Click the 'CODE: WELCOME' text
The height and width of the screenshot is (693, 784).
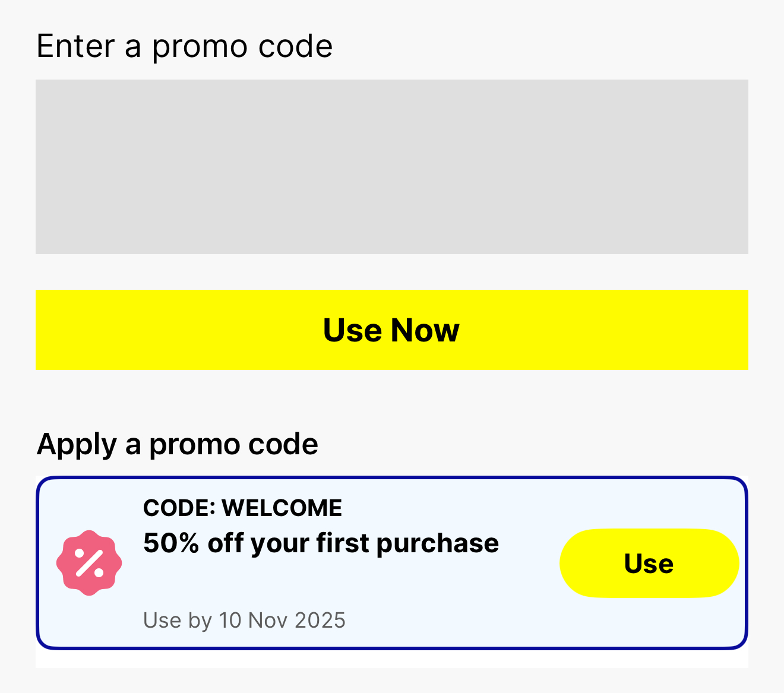click(242, 508)
